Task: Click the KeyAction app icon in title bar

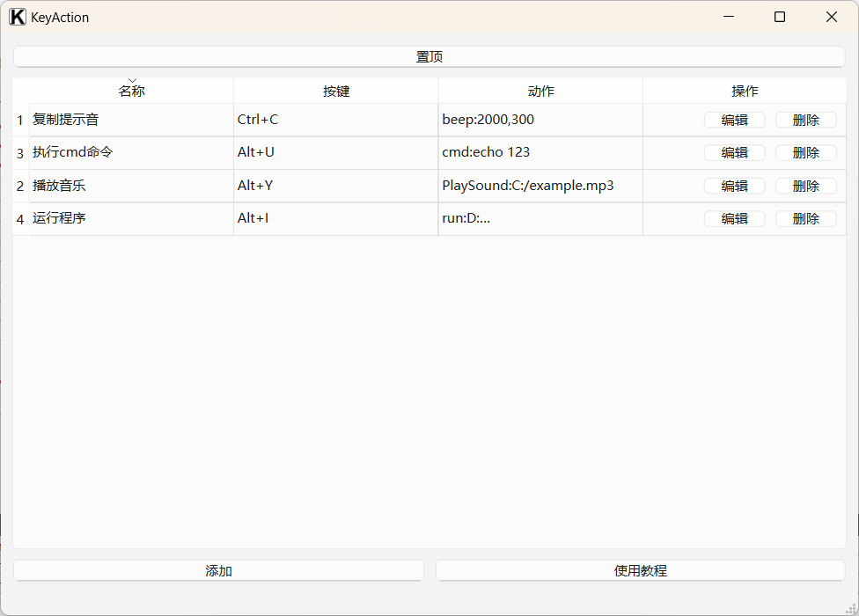Action: (x=18, y=17)
